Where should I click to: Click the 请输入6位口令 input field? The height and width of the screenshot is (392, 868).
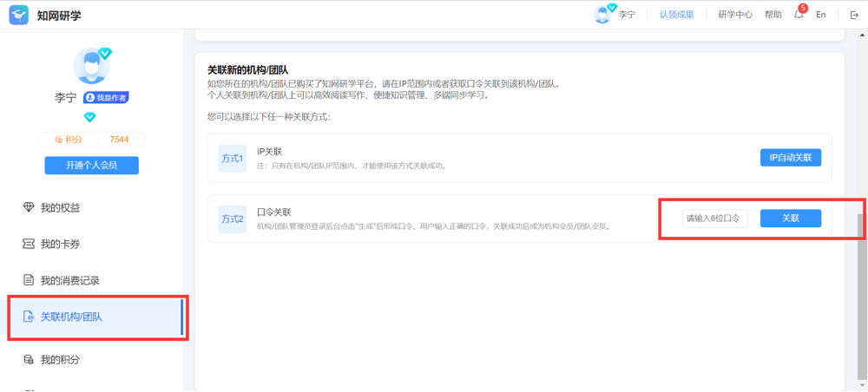pyautogui.click(x=715, y=219)
